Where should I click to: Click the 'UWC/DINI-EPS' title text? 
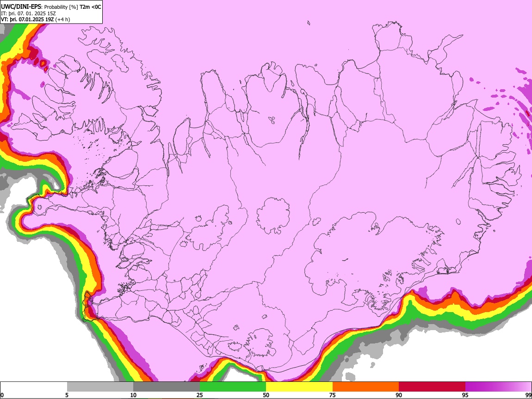[x=21, y=7]
